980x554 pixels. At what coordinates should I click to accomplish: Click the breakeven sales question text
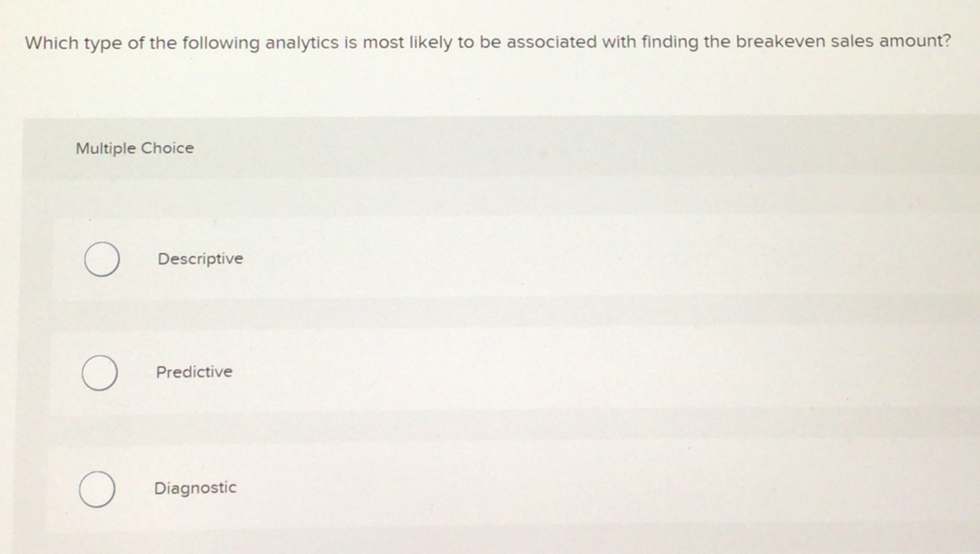[x=488, y=41]
